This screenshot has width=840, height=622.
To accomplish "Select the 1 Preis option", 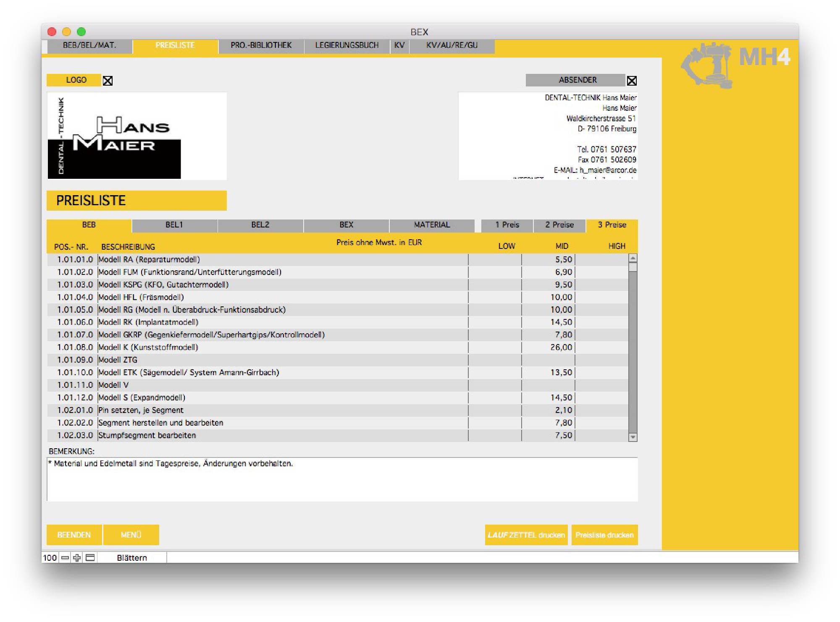I will [507, 225].
